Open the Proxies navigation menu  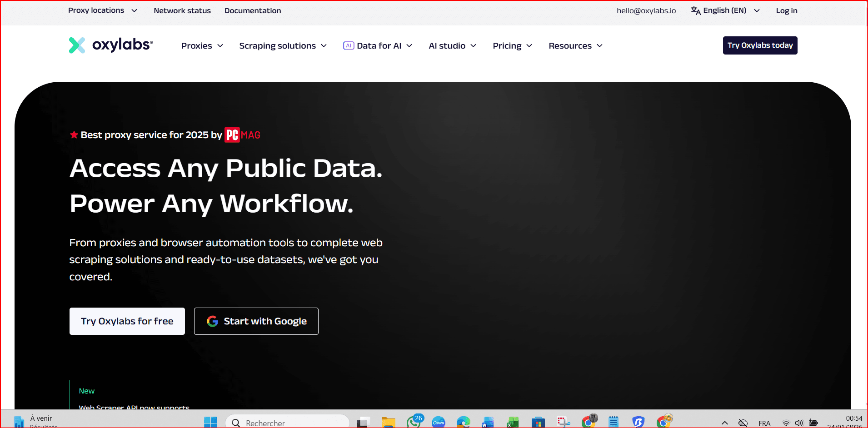202,46
